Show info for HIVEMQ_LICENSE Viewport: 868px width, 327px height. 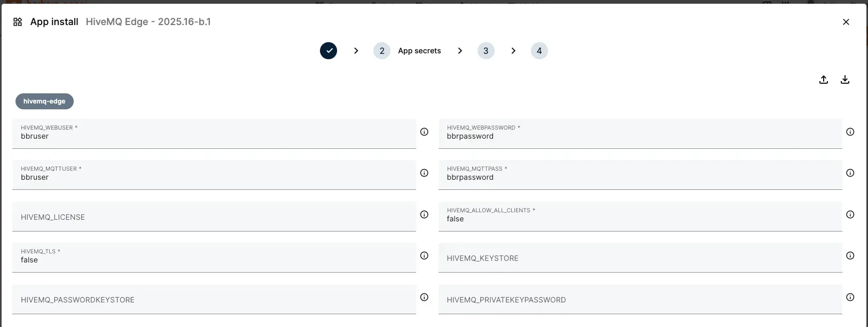pyautogui.click(x=424, y=214)
